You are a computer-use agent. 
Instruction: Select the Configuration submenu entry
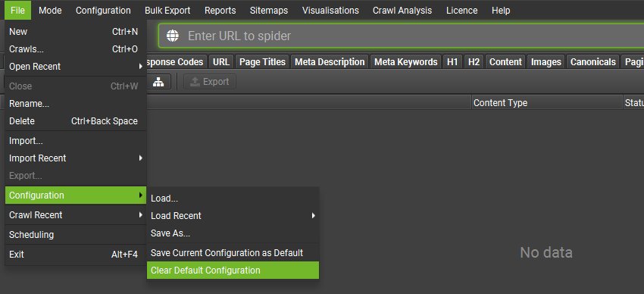coord(76,195)
